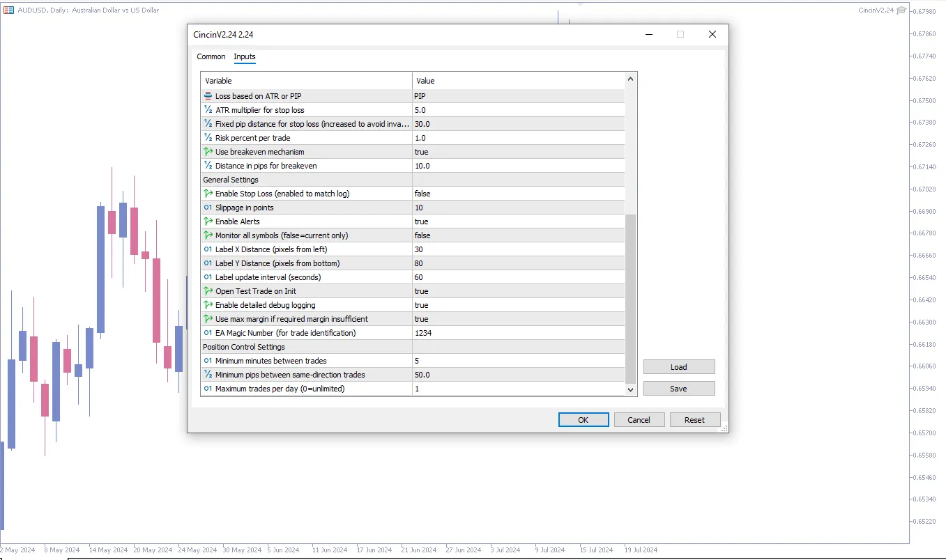Click the double-type icon beside ATR multiplier for stop loss
Image resolution: width=946 pixels, height=560 pixels.
pyautogui.click(x=208, y=110)
